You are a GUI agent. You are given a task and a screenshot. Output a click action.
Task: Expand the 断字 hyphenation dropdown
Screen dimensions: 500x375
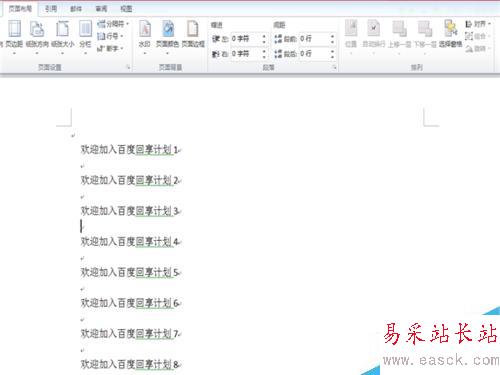point(110,49)
